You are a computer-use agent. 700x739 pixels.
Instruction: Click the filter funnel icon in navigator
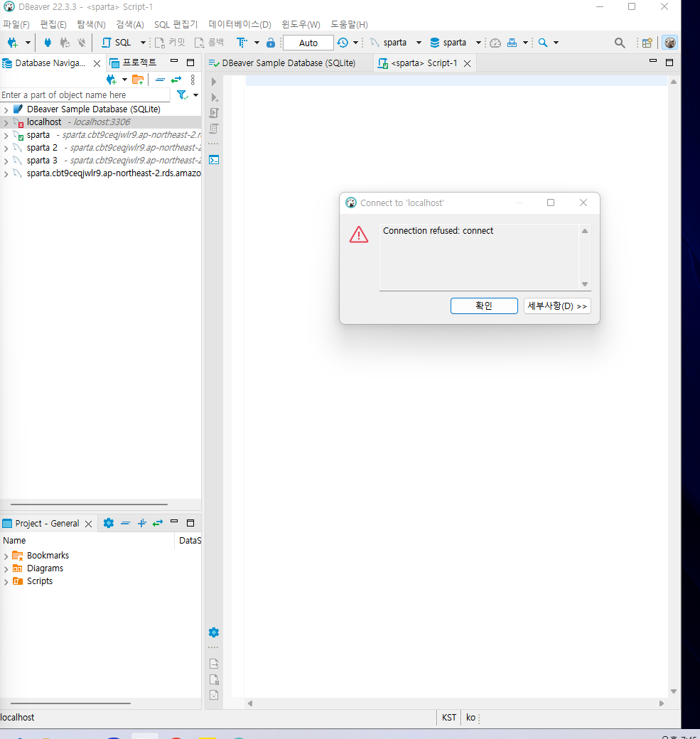pos(183,95)
